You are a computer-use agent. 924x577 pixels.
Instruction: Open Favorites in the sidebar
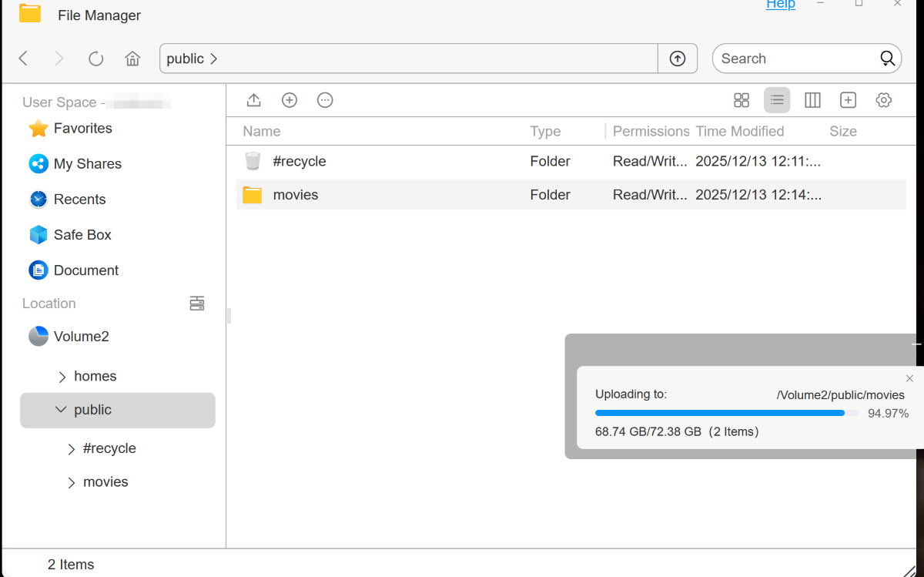[82, 129]
